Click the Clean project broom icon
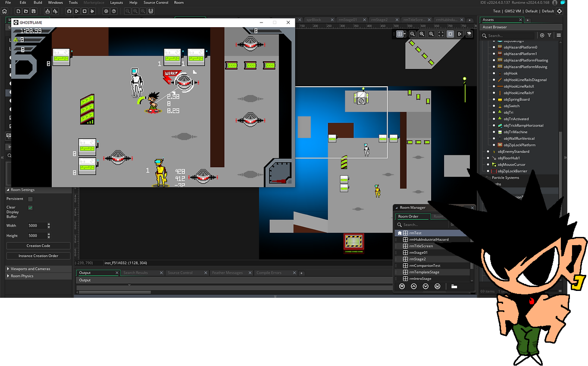 click(x=92, y=11)
